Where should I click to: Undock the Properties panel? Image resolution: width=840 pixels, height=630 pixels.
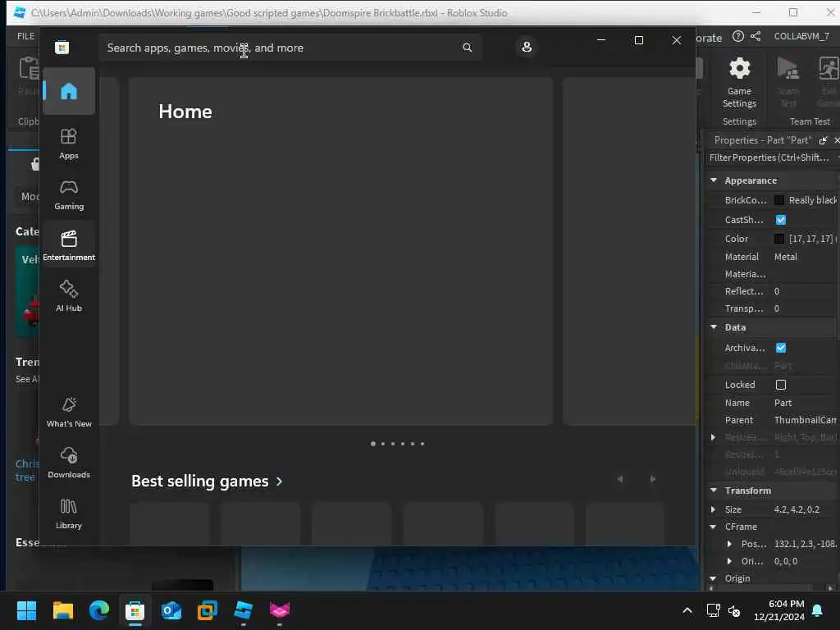point(824,140)
